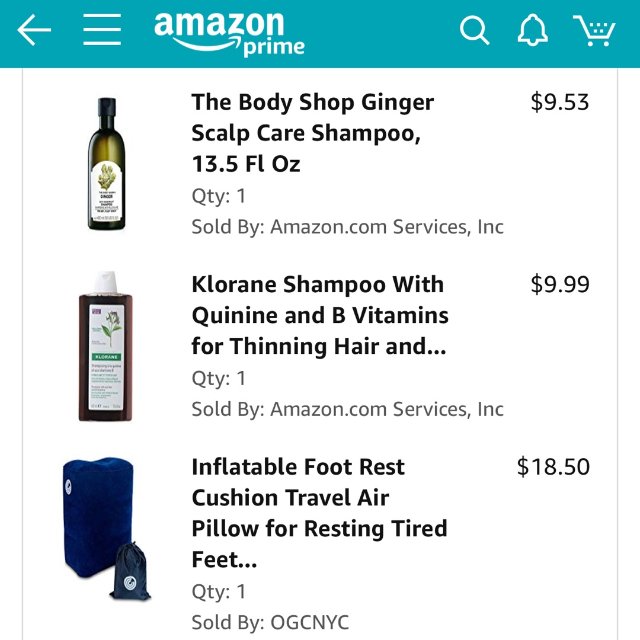Image resolution: width=640 pixels, height=640 pixels.
Task: Click the $9.53 price
Action: click(560, 102)
